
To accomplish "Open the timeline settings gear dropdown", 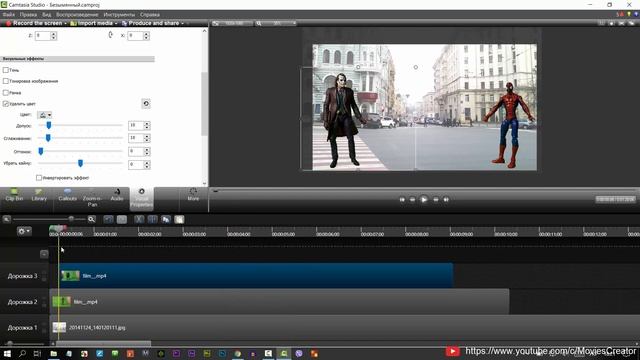I will 24,231.
